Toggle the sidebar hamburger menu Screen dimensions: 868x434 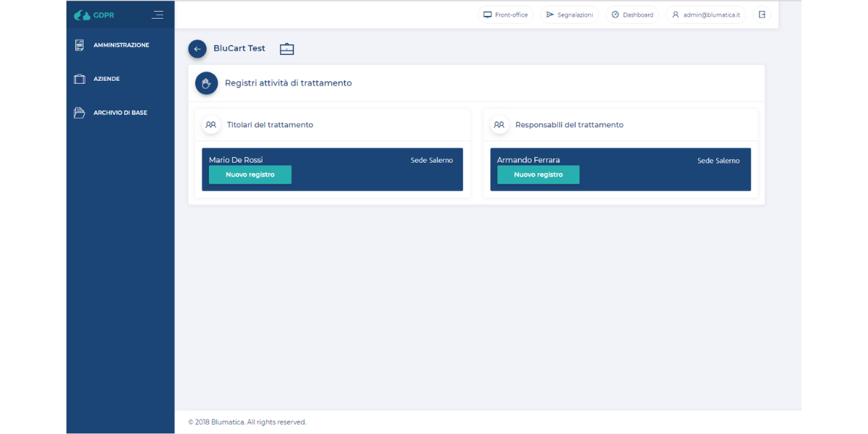tap(158, 14)
